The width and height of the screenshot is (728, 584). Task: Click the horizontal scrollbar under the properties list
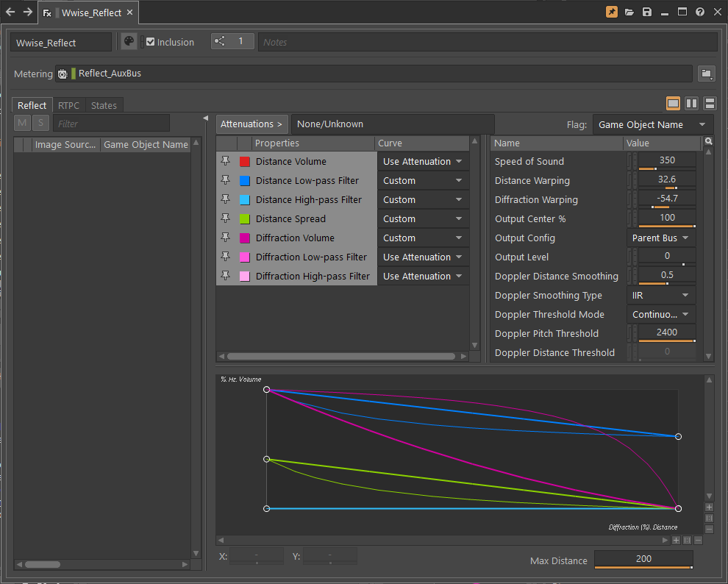tap(341, 356)
